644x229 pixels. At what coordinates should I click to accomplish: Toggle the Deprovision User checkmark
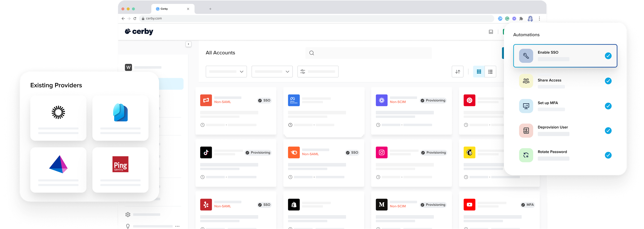[608, 130]
